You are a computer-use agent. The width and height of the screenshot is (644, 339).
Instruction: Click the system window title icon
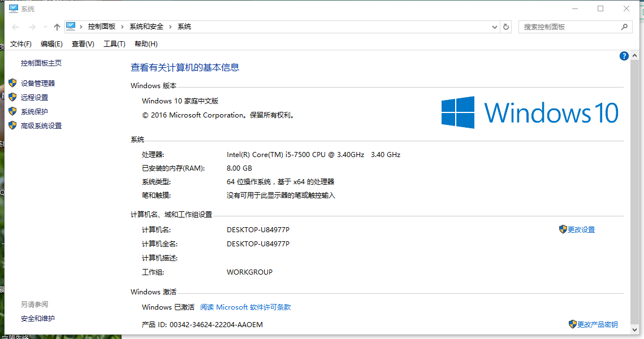pyautogui.click(x=14, y=8)
